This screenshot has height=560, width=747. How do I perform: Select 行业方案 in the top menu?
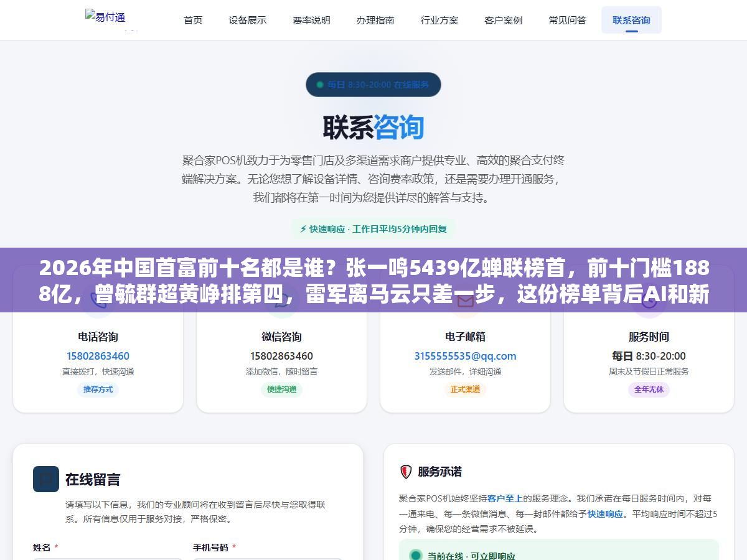point(439,20)
